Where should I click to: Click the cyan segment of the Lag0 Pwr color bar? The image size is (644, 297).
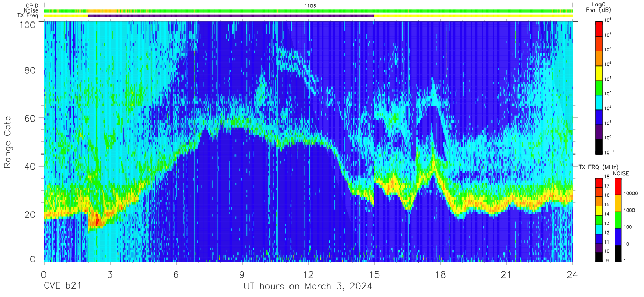pos(599,102)
